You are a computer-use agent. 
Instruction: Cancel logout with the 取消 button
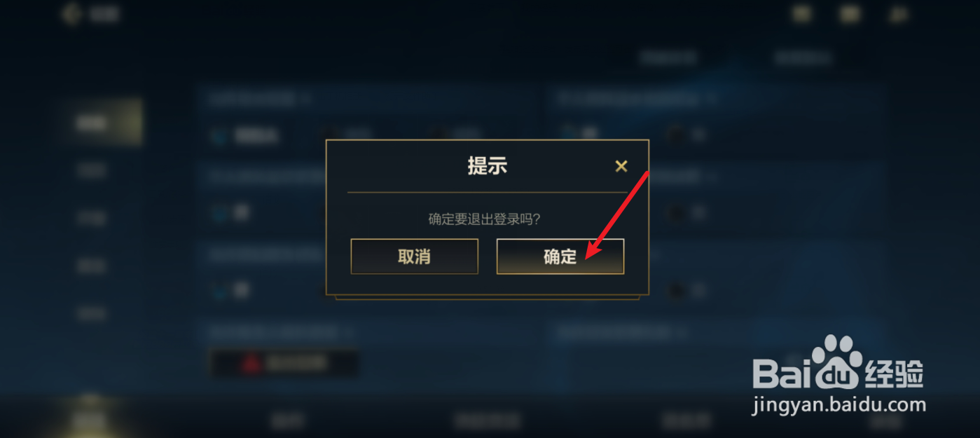coord(414,256)
